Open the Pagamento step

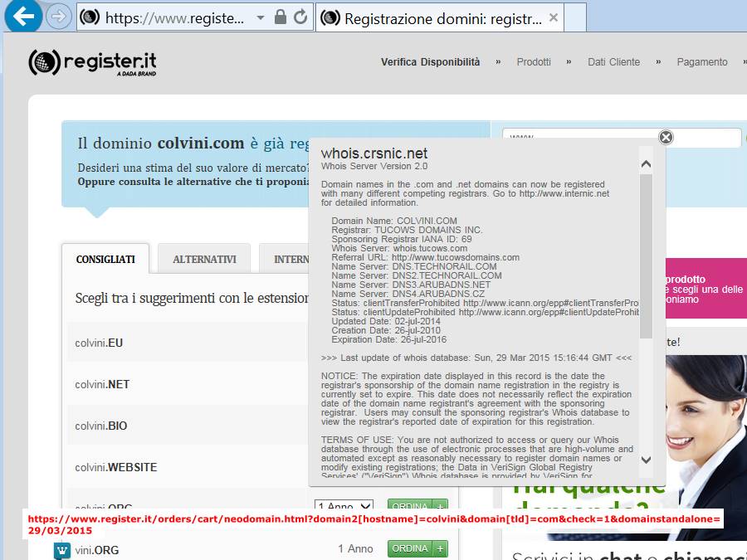tap(701, 62)
